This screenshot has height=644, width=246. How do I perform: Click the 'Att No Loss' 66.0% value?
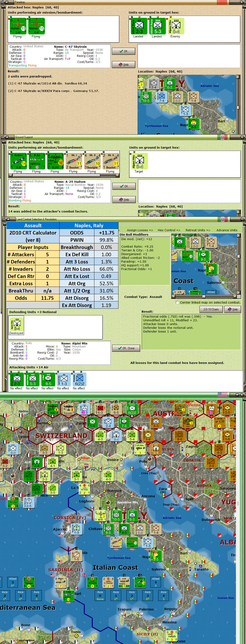tap(106, 269)
